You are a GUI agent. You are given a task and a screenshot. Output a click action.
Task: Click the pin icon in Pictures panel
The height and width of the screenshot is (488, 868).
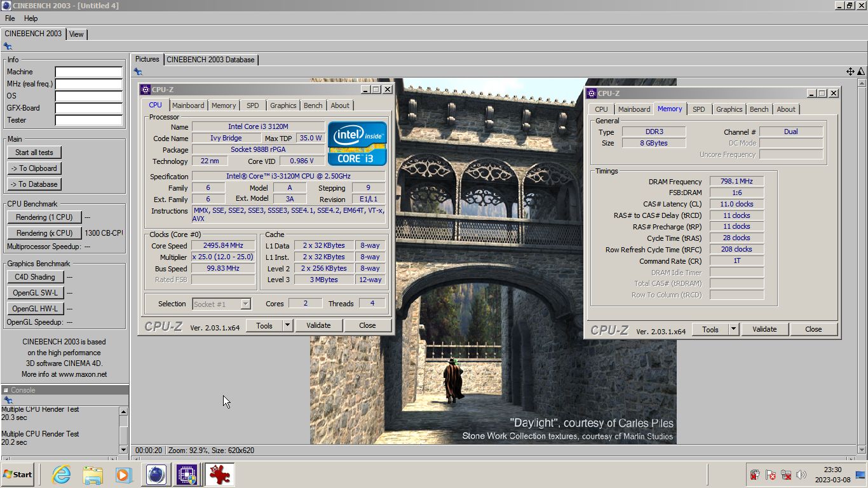point(138,72)
